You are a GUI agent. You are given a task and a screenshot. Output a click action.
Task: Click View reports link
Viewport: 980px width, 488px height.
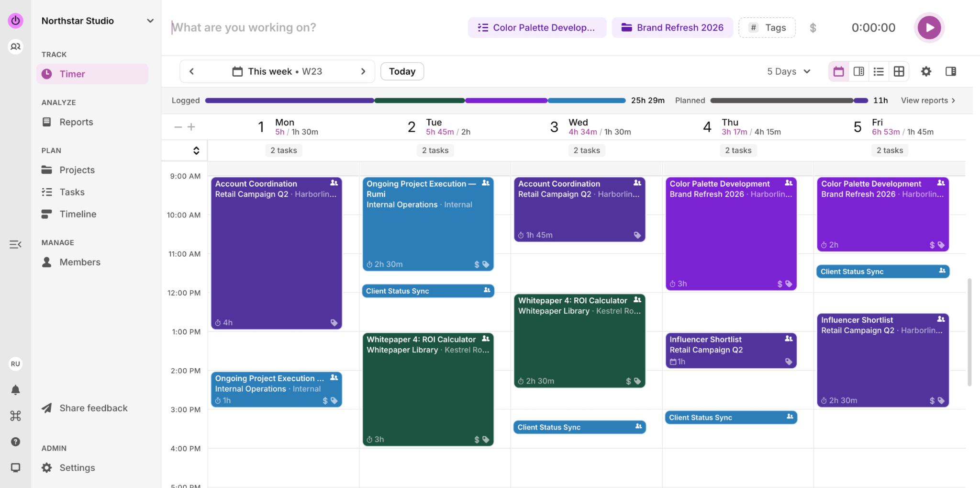928,100
